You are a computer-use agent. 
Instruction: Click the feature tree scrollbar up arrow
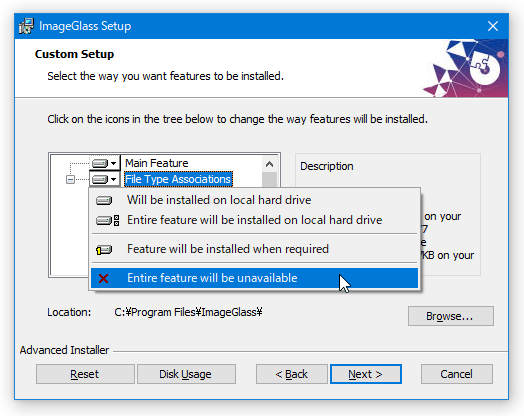click(269, 164)
